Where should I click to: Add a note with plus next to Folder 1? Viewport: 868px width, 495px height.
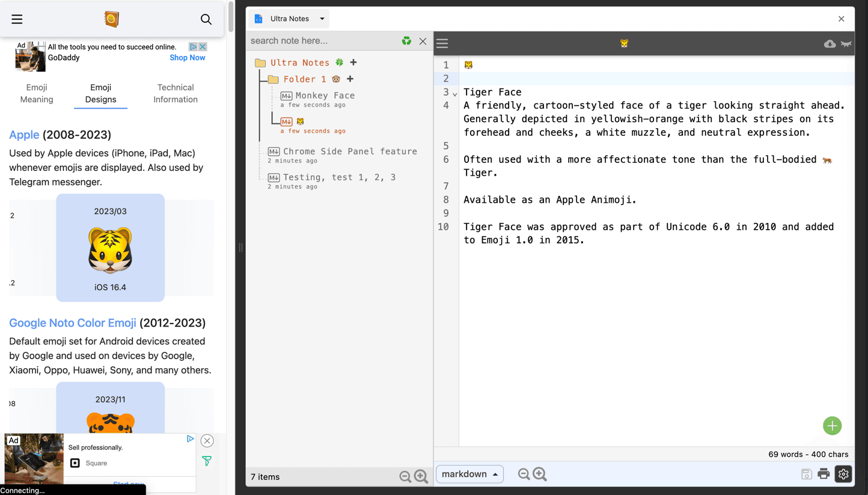click(x=350, y=79)
